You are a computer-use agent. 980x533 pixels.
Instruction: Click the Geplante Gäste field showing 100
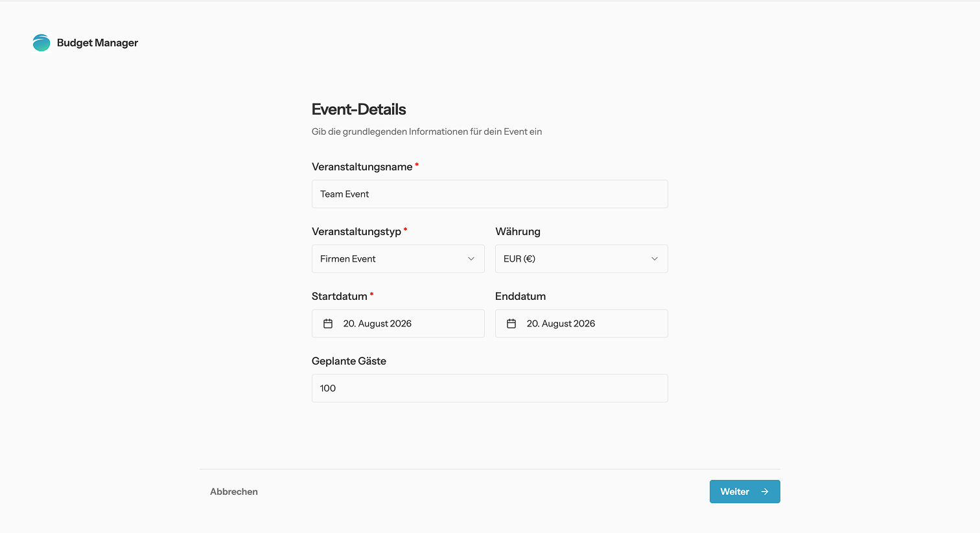click(490, 388)
